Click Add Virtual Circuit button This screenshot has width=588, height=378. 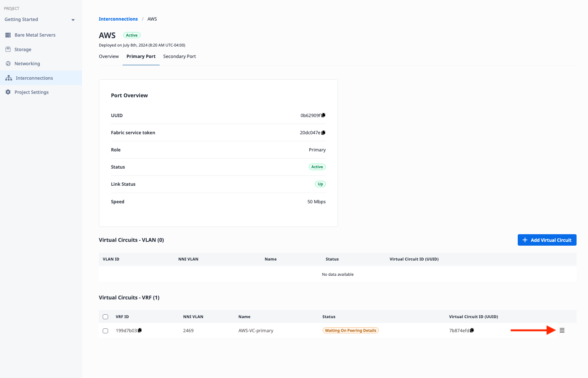coord(547,240)
